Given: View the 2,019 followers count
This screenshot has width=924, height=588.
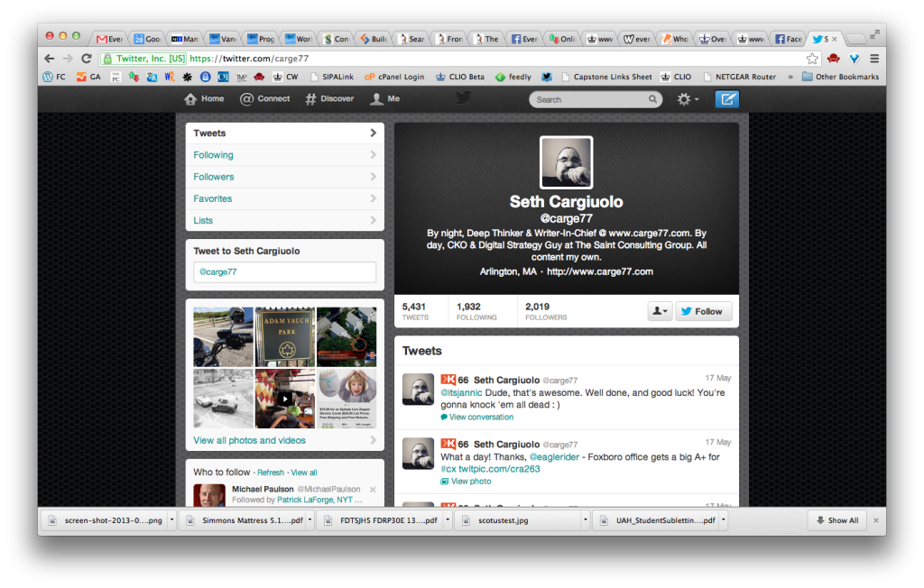Looking at the screenshot, I should (546, 311).
